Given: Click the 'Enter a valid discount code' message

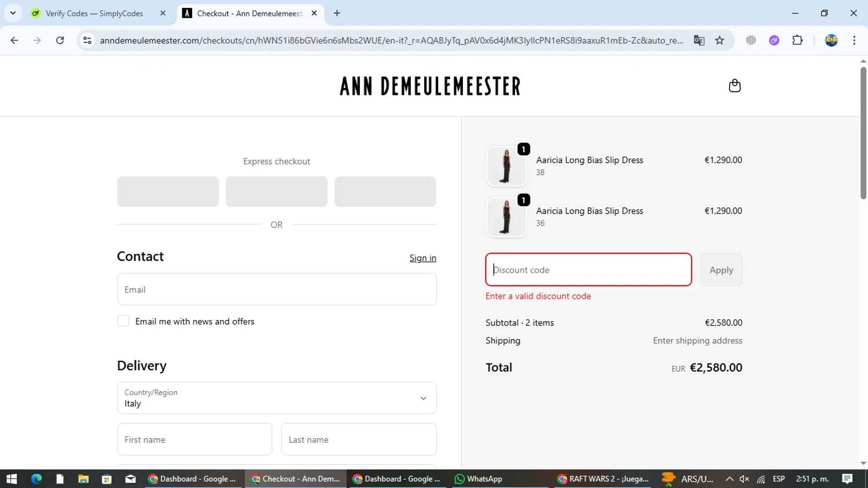Looking at the screenshot, I should click(x=538, y=296).
